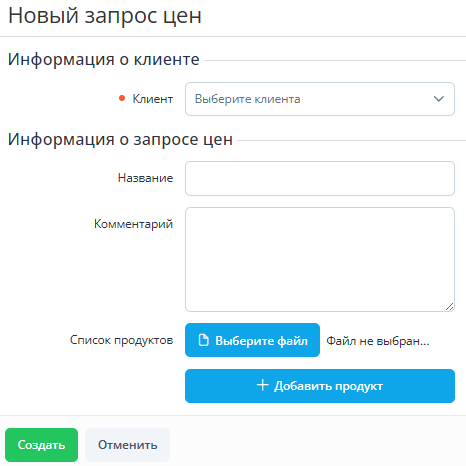
Task: Click the "Список продуктов" label
Action: [121, 340]
